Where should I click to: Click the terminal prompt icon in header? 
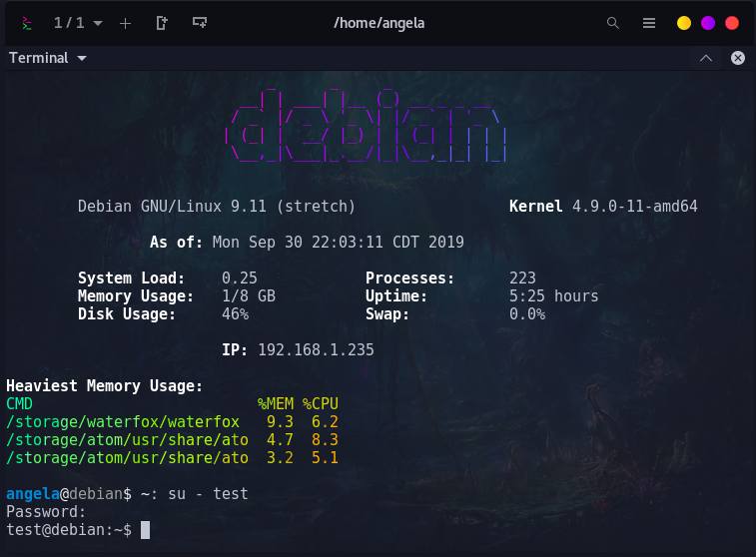pyautogui.click(x=27, y=23)
